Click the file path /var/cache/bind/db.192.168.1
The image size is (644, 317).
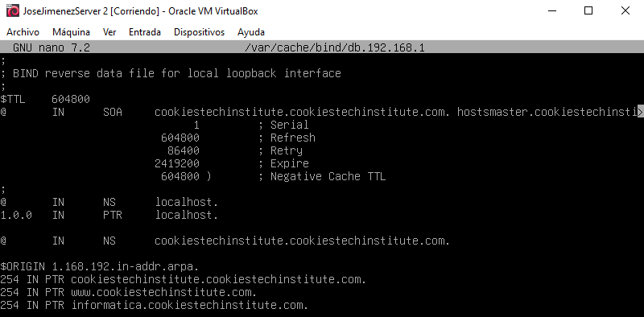click(x=334, y=47)
